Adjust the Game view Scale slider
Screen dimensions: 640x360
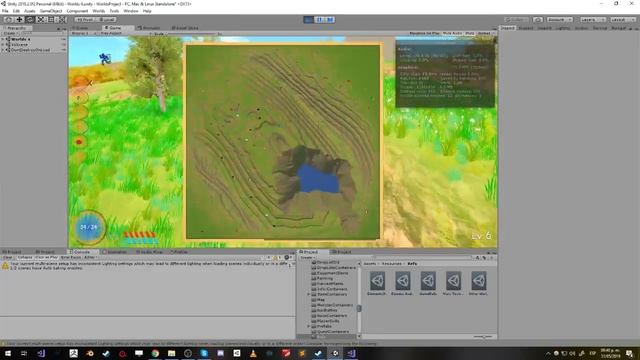(x=192, y=33)
